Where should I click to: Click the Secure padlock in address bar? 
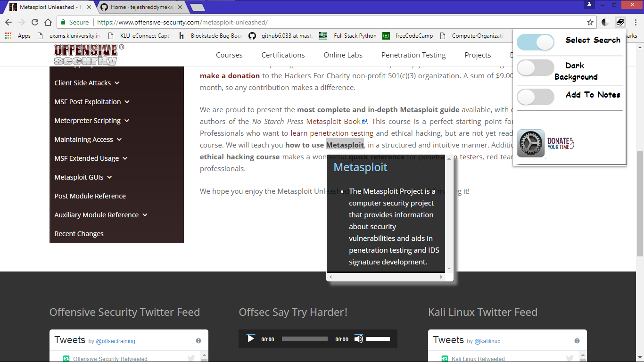pos(63,22)
